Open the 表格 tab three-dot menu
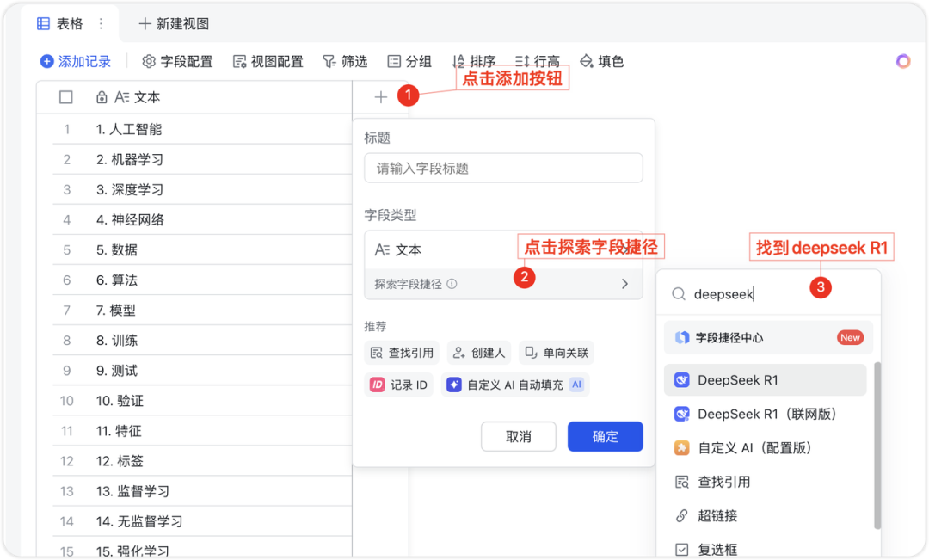Image resolution: width=929 pixels, height=560 pixels. pyautogui.click(x=102, y=24)
